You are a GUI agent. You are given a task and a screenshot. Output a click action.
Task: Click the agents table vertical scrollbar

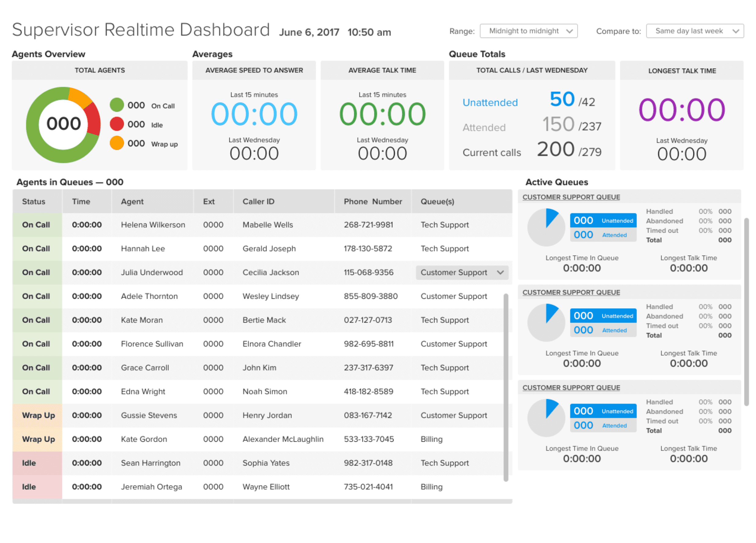pyautogui.click(x=506, y=387)
